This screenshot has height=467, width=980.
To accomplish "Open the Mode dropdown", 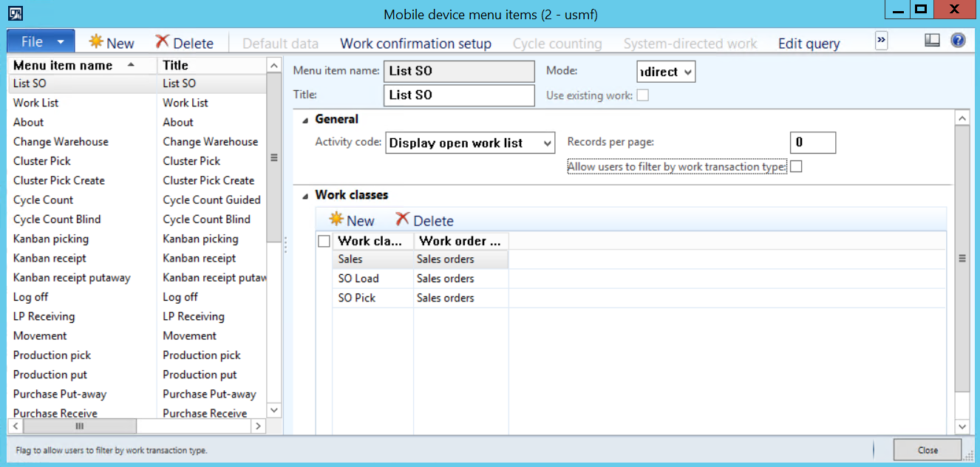I will (x=688, y=72).
